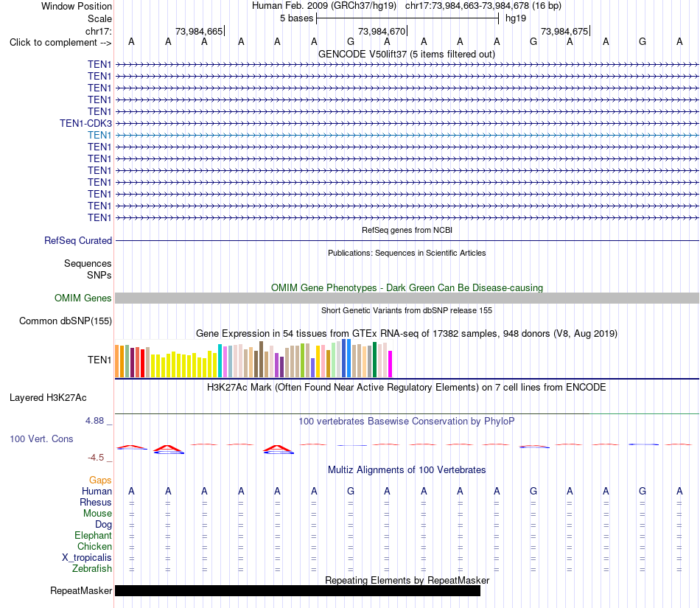700x608 pixels.
Task: Open the GENCODE V50lift37 track title
Action: pos(406,54)
